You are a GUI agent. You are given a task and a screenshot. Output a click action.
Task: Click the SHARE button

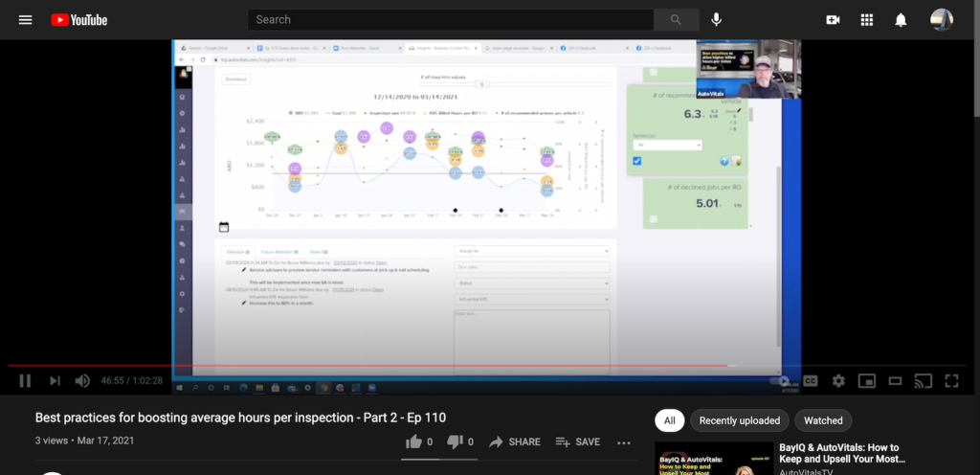pyautogui.click(x=514, y=441)
